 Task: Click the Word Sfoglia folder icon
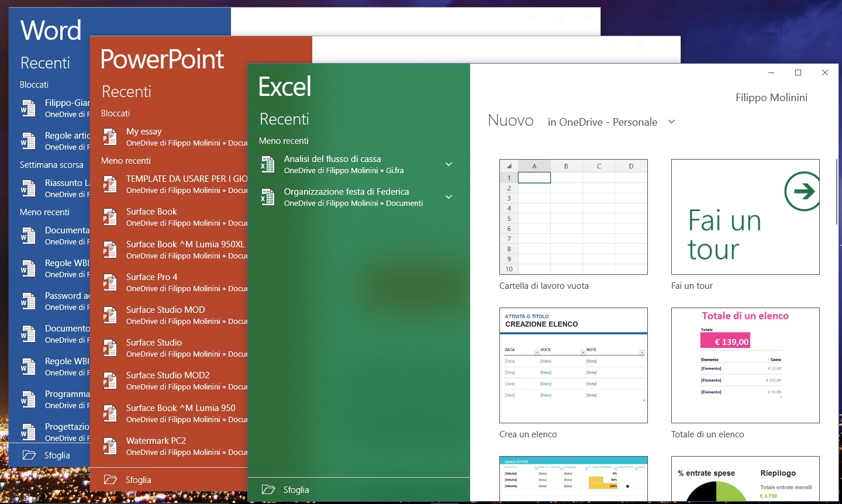pos(29,455)
